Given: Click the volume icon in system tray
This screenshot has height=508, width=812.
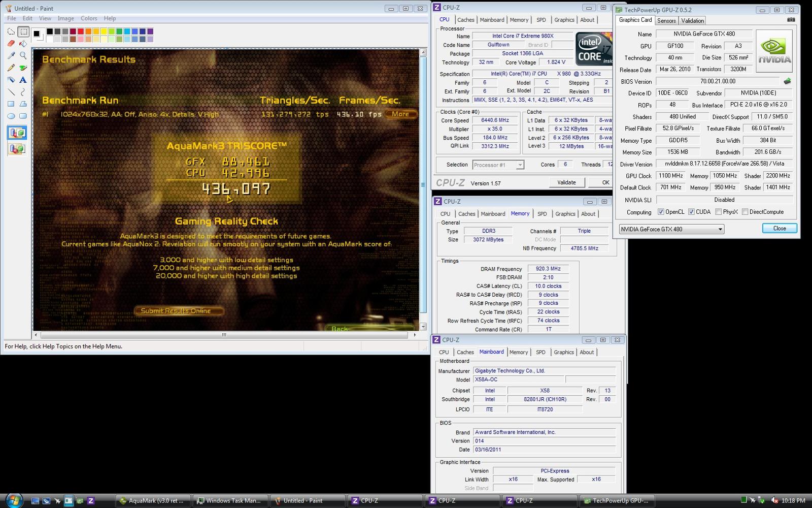Looking at the screenshot, I should (x=775, y=500).
